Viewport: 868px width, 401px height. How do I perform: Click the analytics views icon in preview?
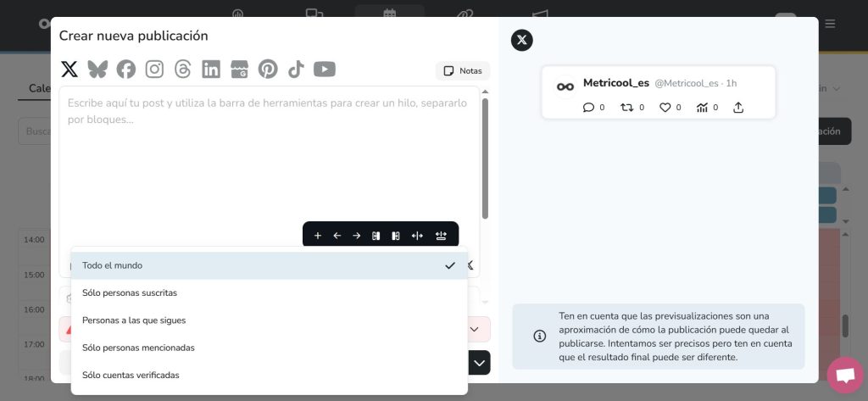click(x=702, y=108)
